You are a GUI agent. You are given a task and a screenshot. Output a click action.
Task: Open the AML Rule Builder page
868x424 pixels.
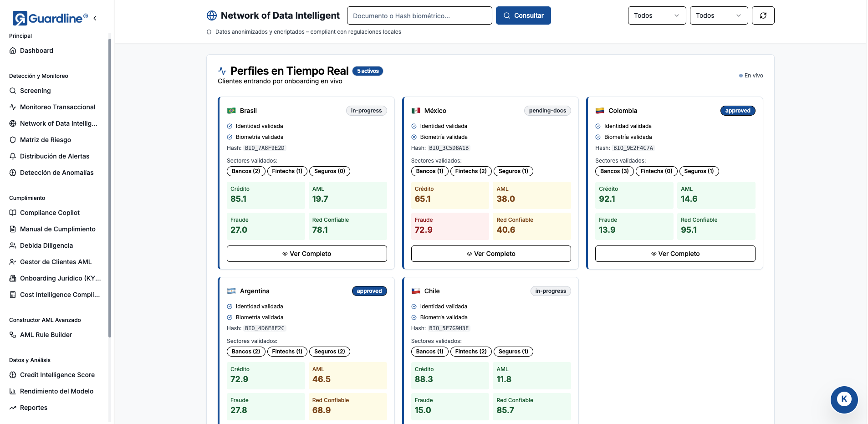[x=46, y=335]
